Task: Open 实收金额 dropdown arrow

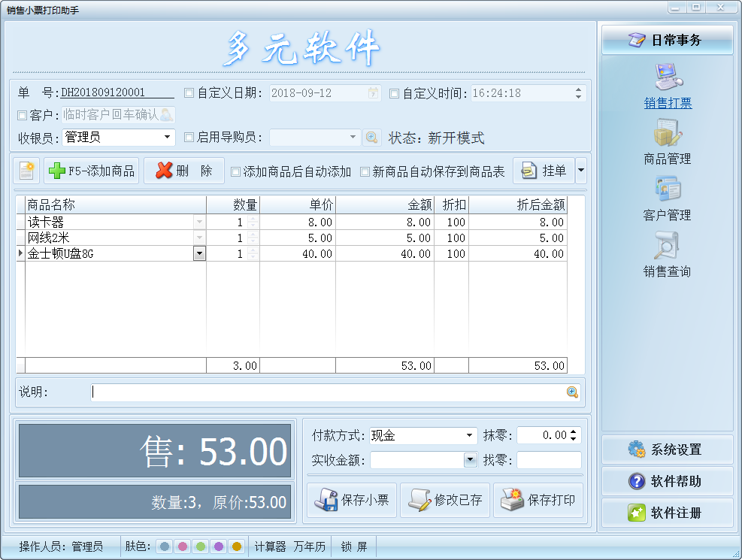Action: click(x=470, y=460)
